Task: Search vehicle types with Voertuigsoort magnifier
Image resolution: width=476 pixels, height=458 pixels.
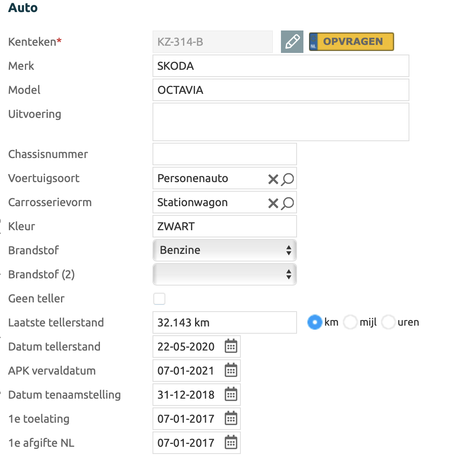Action: click(287, 179)
